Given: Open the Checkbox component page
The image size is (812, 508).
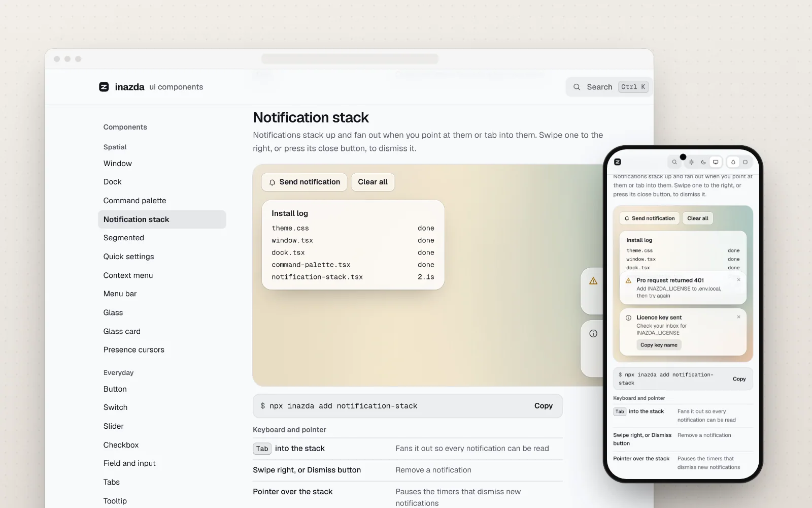Looking at the screenshot, I should pos(162,445).
